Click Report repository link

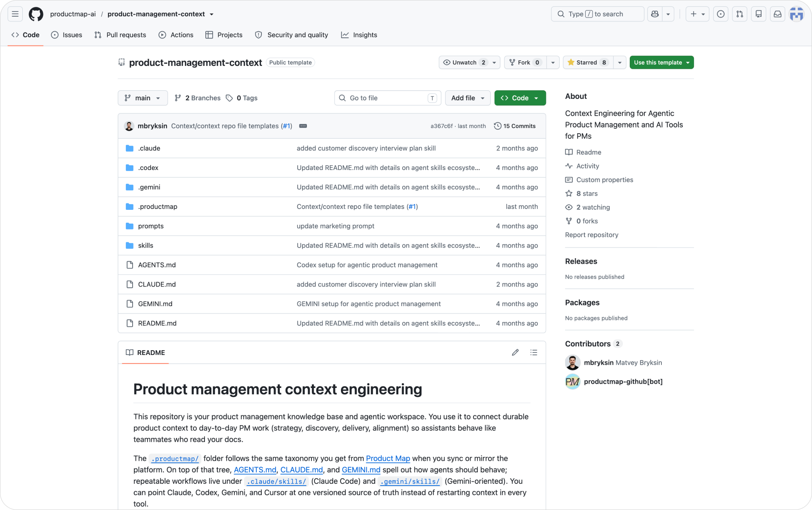(x=591, y=235)
